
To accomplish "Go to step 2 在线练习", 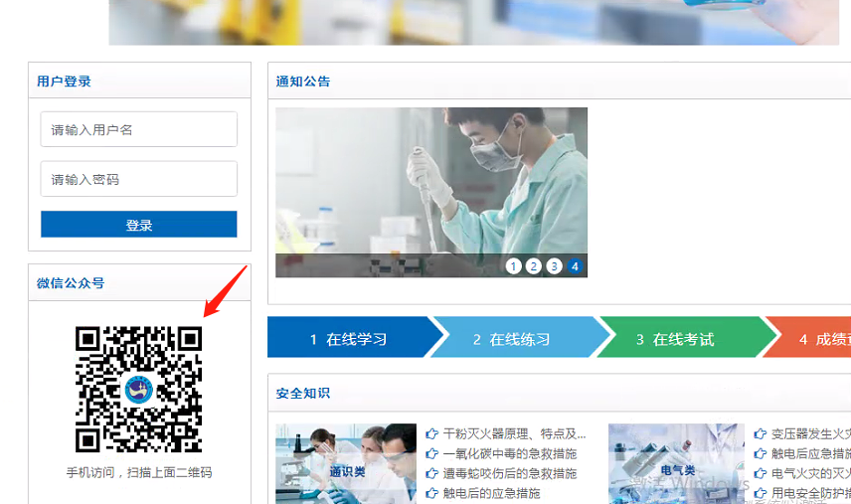I will tap(511, 339).
